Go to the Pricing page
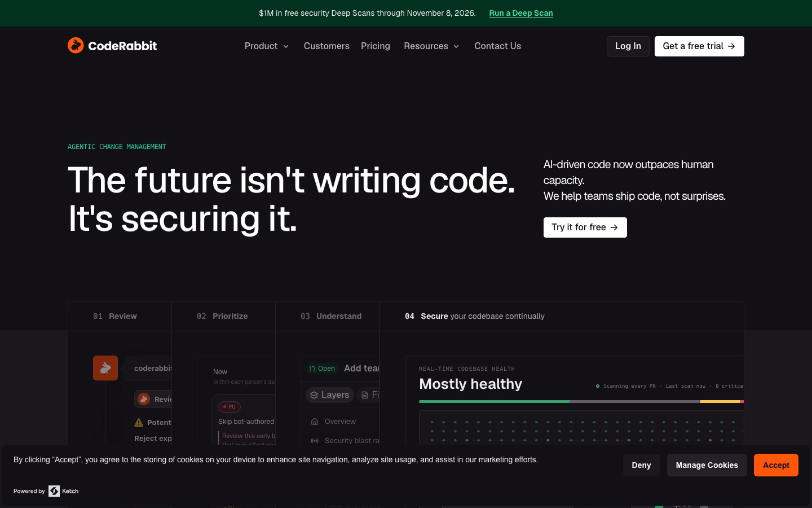Viewport: 812px width, 508px height. (376, 46)
